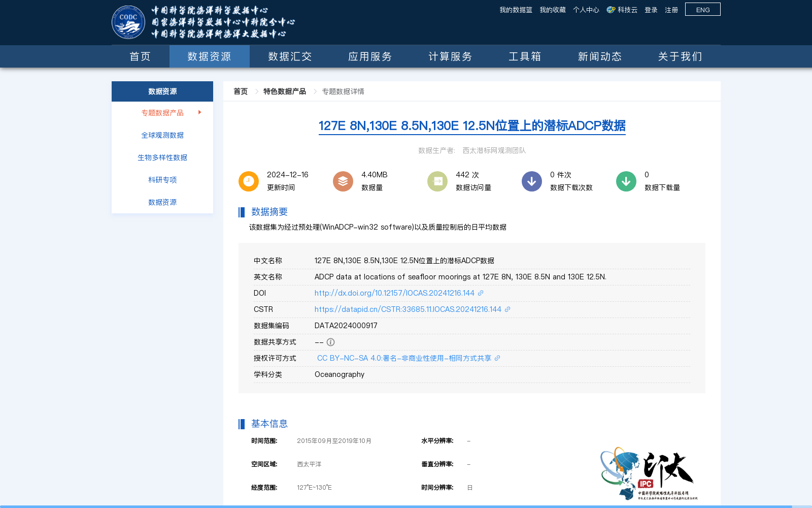Click the 4.40MB data size value
This screenshot has height=508, width=812.
(x=375, y=175)
